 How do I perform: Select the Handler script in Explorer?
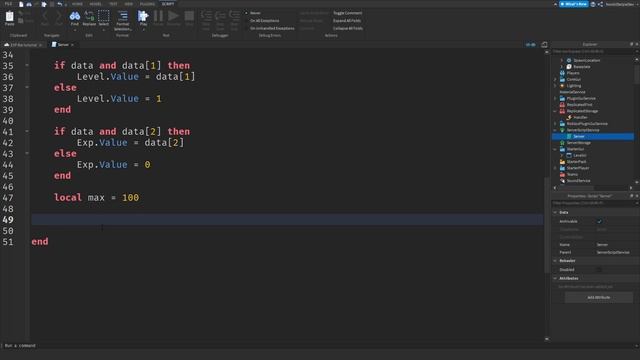[580, 117]
